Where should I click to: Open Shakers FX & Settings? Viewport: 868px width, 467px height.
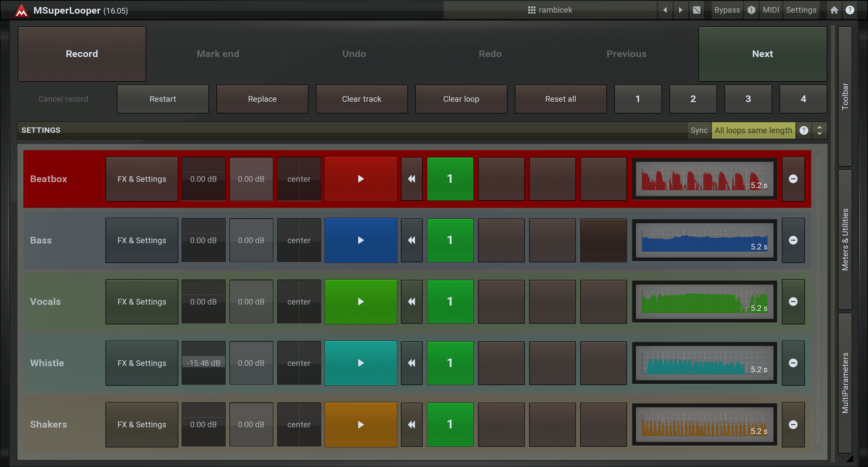(x=142, y=425)
